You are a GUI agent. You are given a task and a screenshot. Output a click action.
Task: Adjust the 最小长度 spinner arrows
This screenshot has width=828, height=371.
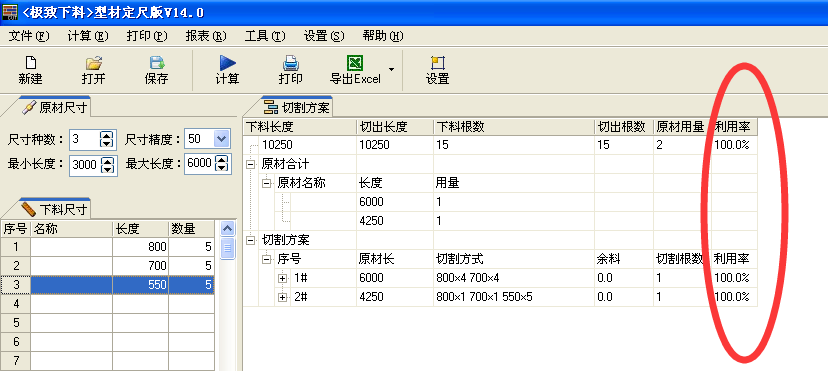tap(107, 165)
